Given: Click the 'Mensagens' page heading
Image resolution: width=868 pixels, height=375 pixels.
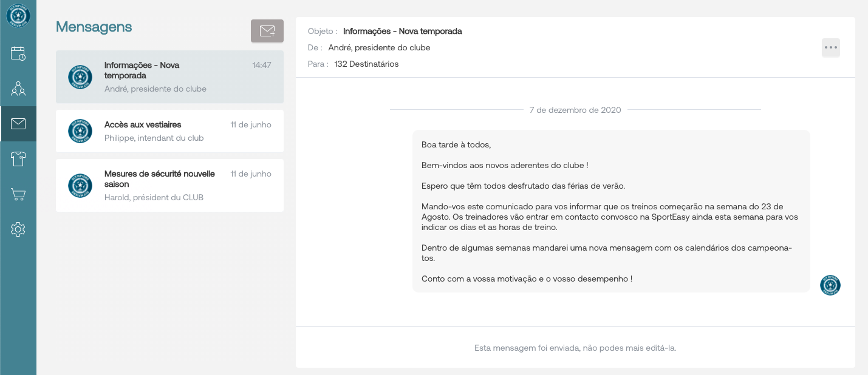Looking at the screenshot, I should (94, 27).
